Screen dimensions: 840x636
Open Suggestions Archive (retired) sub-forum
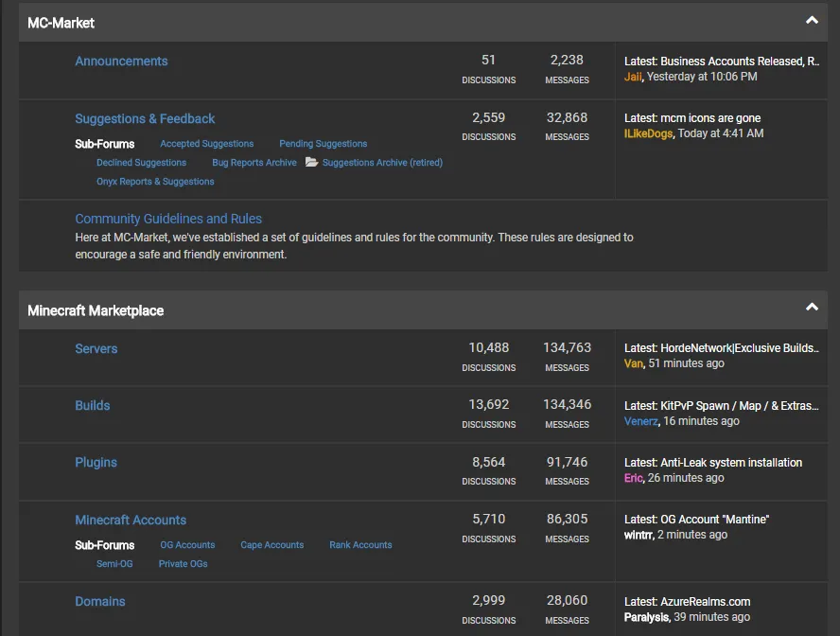382,163
